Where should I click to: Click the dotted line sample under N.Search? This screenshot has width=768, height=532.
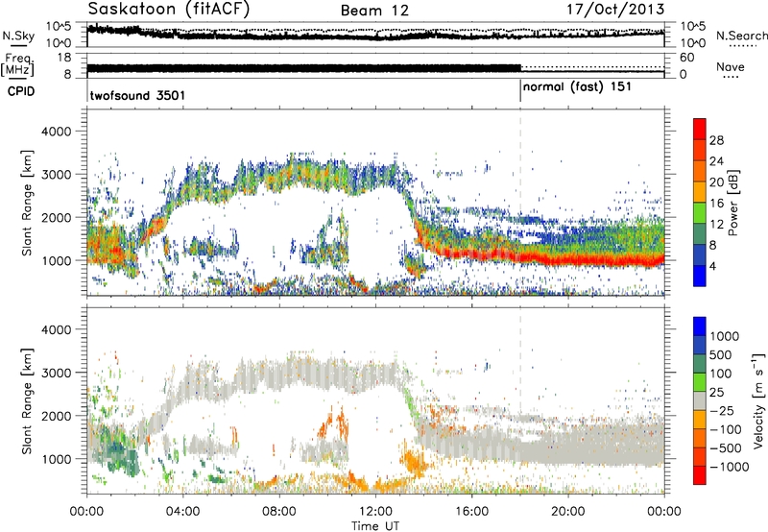742,46
